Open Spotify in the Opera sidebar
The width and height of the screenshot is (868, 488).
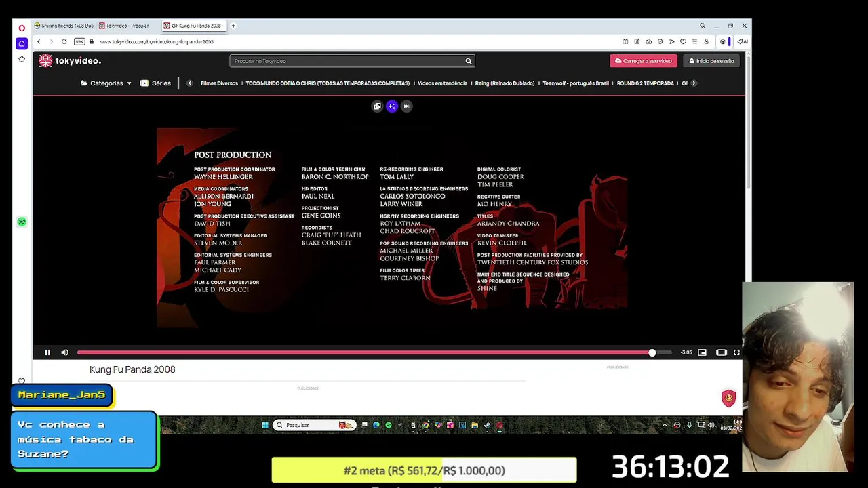coord(22,222)
